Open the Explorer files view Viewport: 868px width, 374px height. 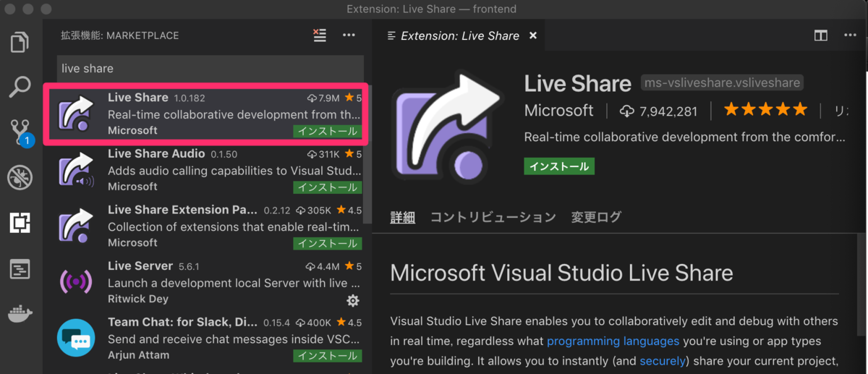(x=20, y=41)
